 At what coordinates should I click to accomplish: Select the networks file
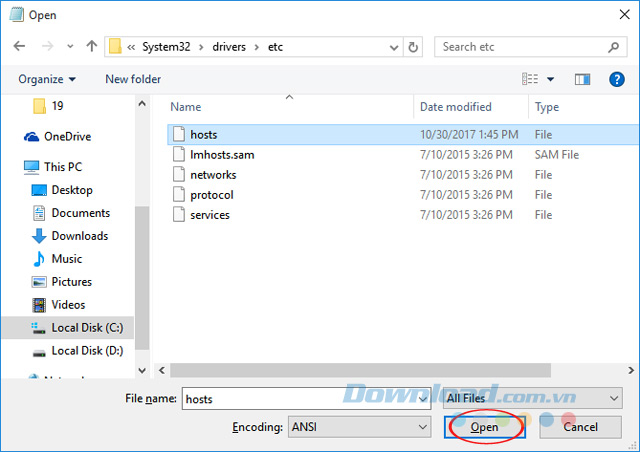(403, 175)
